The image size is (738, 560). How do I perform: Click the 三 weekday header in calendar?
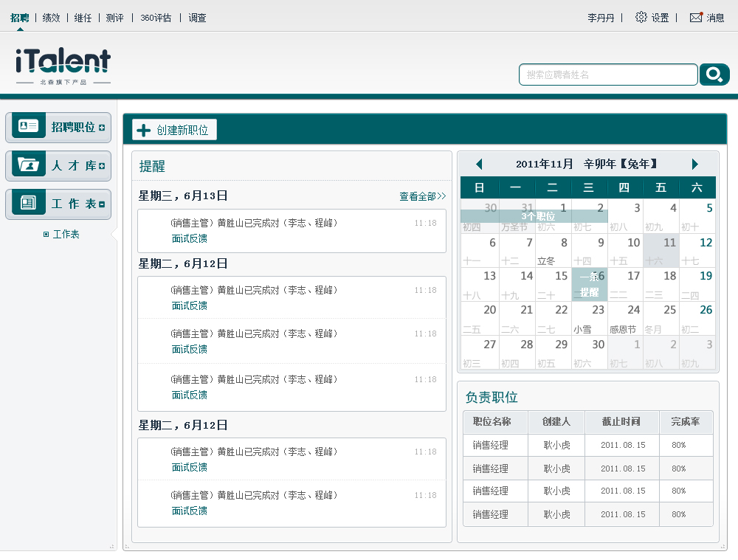point(588,187)
